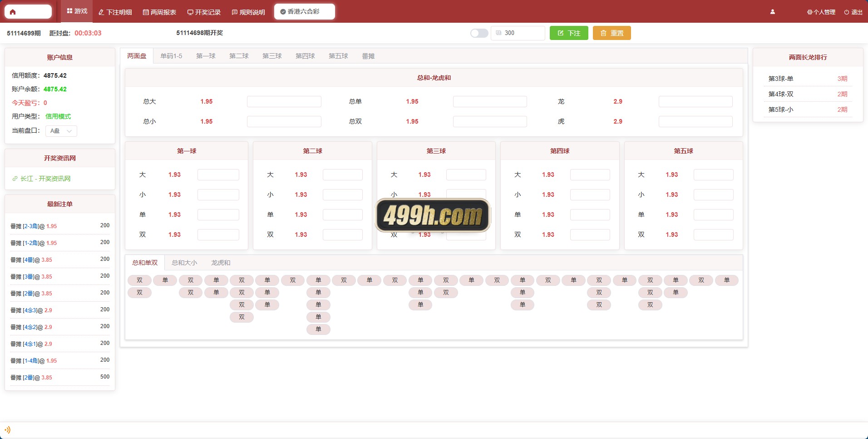Click the countdown timer 00:03:03

coord(88,33)
